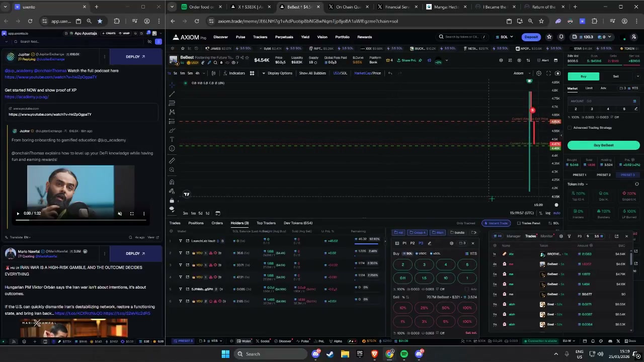Switch to the Top Traders tab
Image resolution: width=644 pixels, height=362 pixels.
click(266, 223)
